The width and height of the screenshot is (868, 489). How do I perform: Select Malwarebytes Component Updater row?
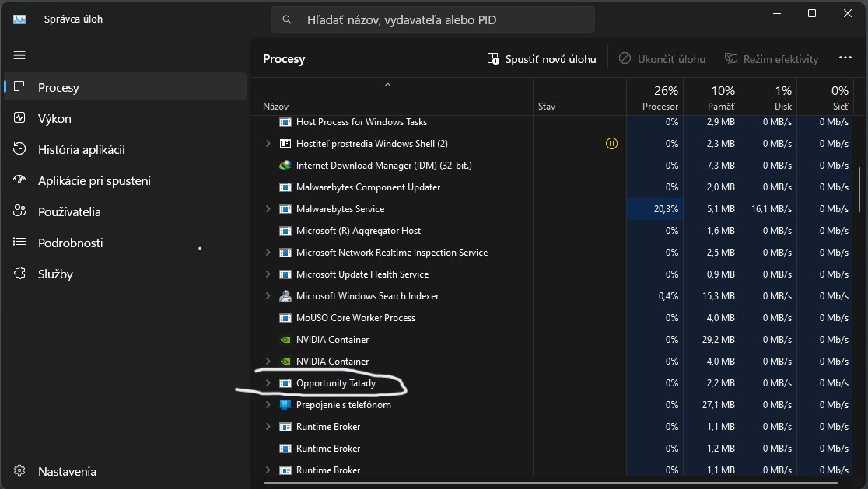tap(554, 187)
